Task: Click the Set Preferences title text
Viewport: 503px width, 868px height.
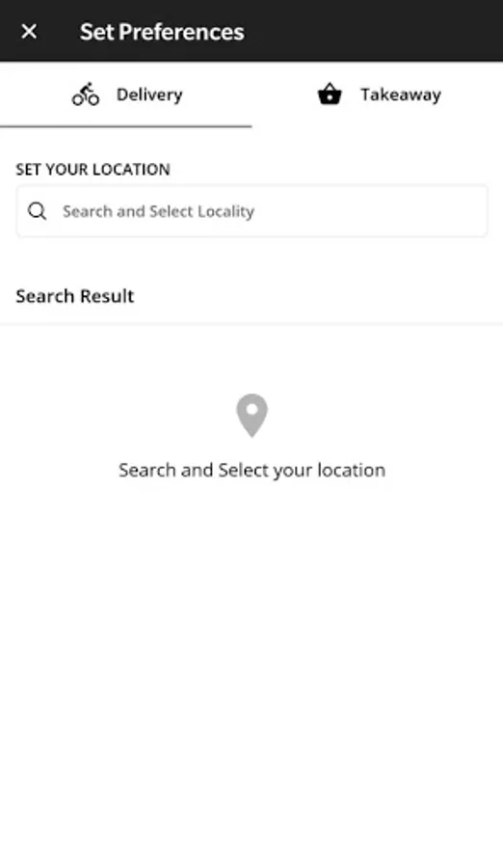Action: coord(162,32)
